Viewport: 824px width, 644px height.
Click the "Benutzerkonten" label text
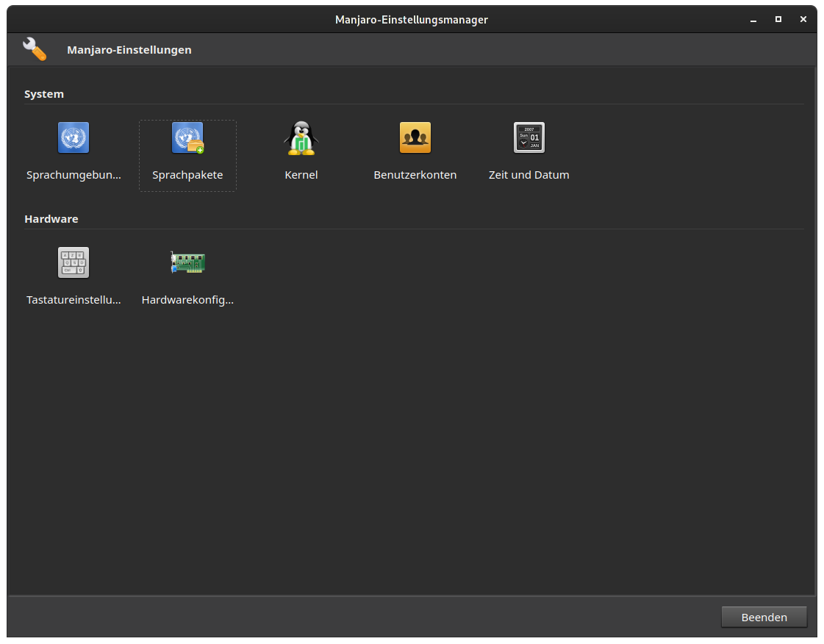[x=415, y=175]
